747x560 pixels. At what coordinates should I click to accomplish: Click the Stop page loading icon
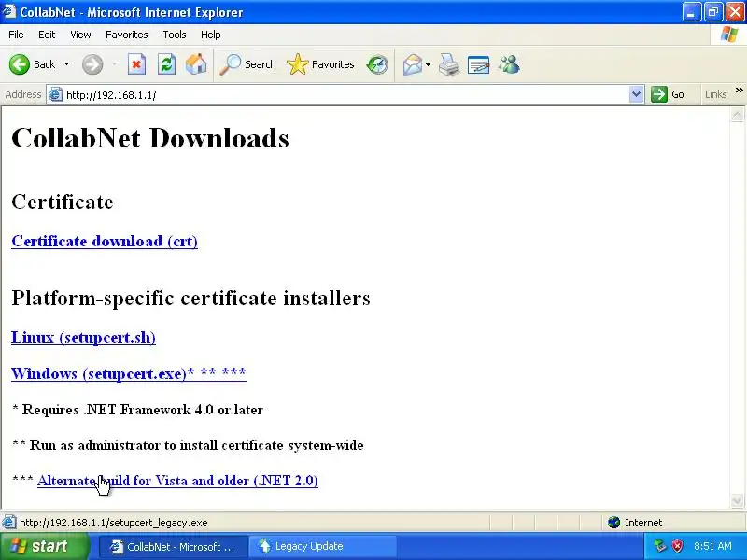[x=136, y=64]
